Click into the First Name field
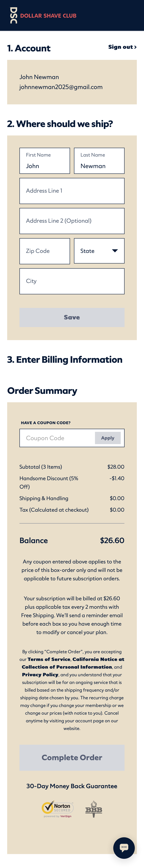This screenshot has height=868, width=144. pos(45,161)
